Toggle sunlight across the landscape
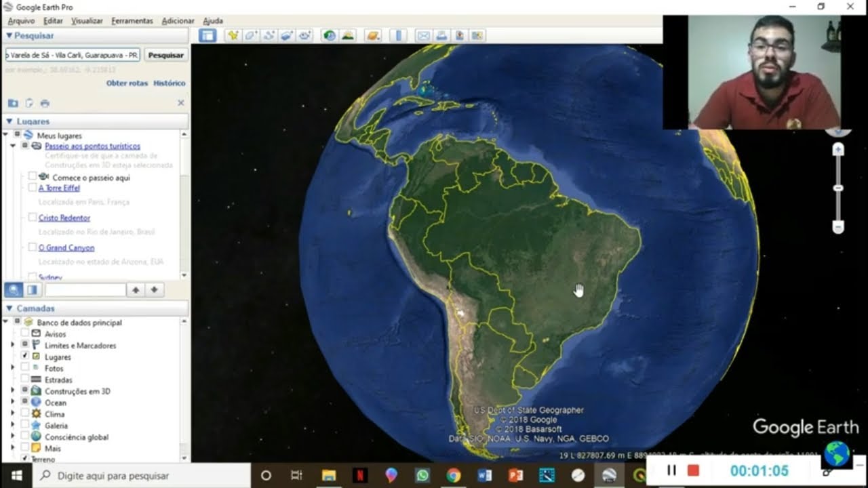Image resolution: width=868 pixels, height=488 pixels. [348, 35]
